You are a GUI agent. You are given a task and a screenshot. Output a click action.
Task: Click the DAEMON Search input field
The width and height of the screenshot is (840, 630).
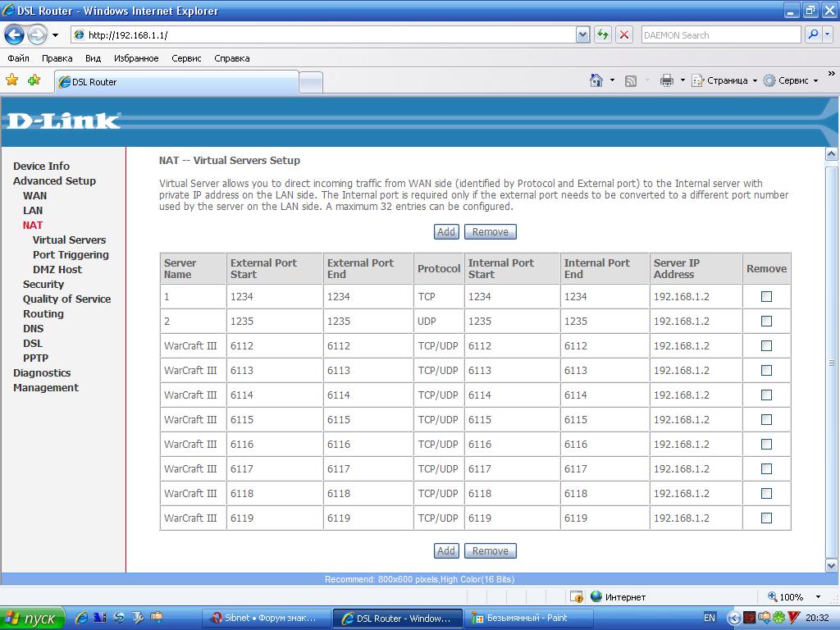click(720, 34)
